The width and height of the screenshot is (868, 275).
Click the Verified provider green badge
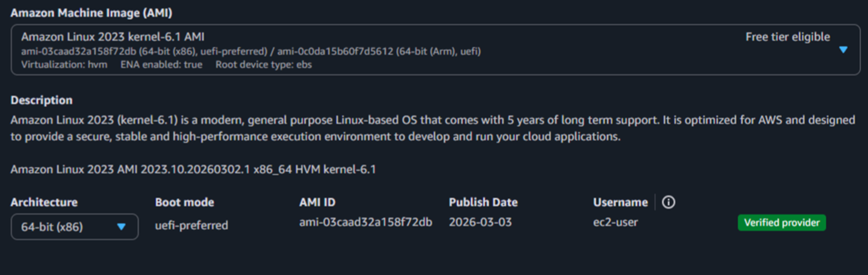click(x=781, y=223)
